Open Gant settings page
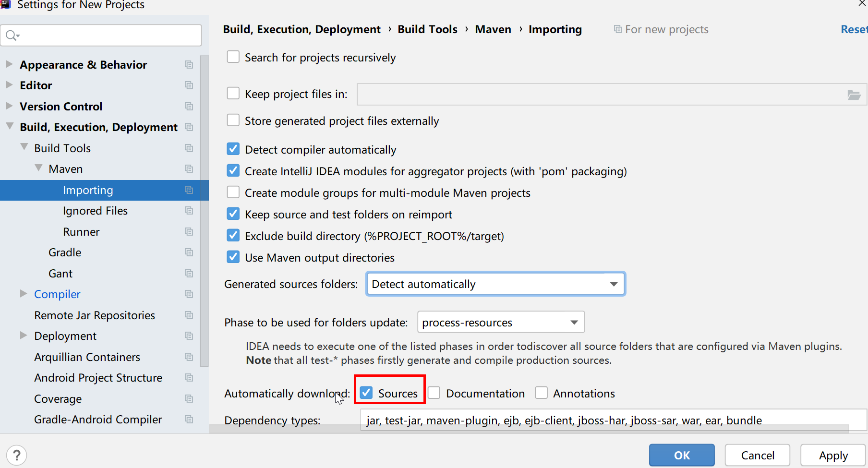 click(60, 274)
